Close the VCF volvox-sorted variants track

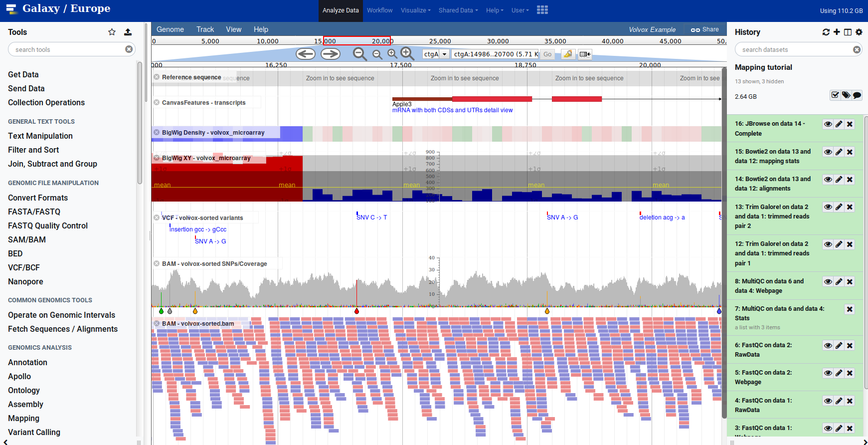click(x=157, y=218)
